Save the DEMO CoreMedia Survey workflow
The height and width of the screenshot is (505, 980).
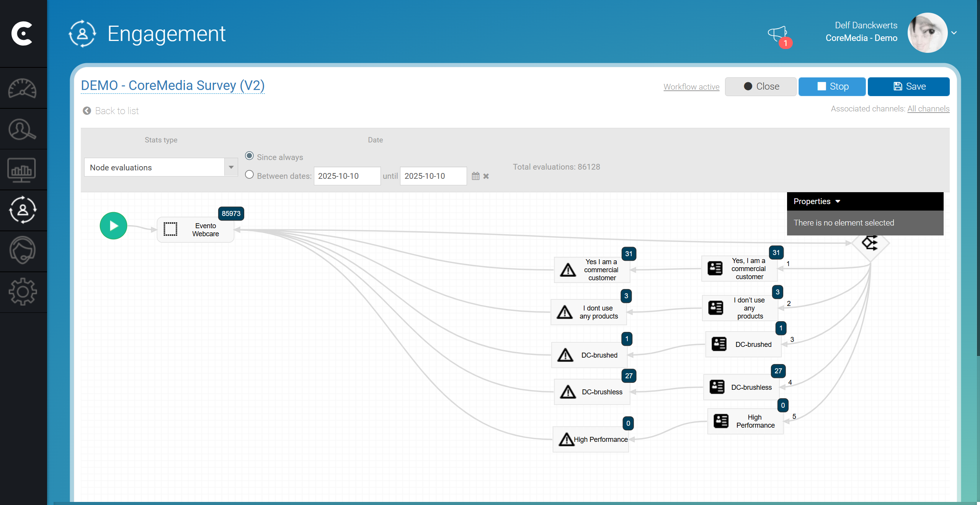[908, 86]
